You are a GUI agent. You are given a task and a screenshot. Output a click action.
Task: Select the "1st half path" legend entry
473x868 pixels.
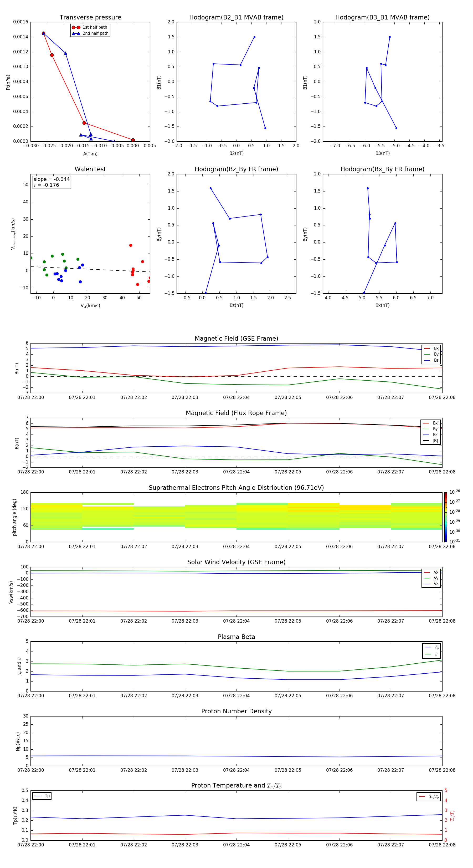coord(90,27)
